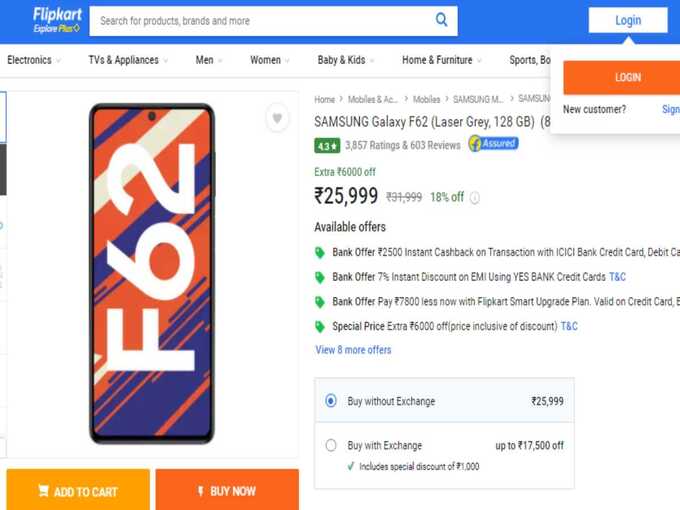Click green tag icon beside Special Price
This screenshot has width=680, height=510.
click(320, 327)
